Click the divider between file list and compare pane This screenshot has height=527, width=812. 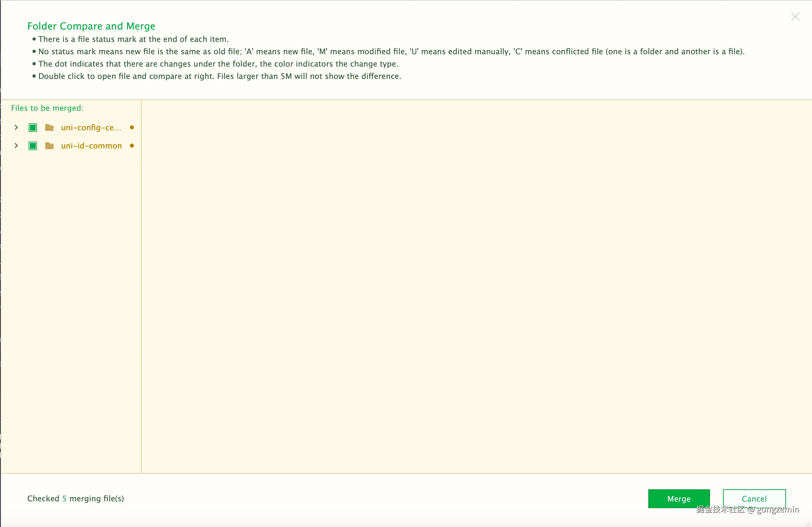pos(141,286)
